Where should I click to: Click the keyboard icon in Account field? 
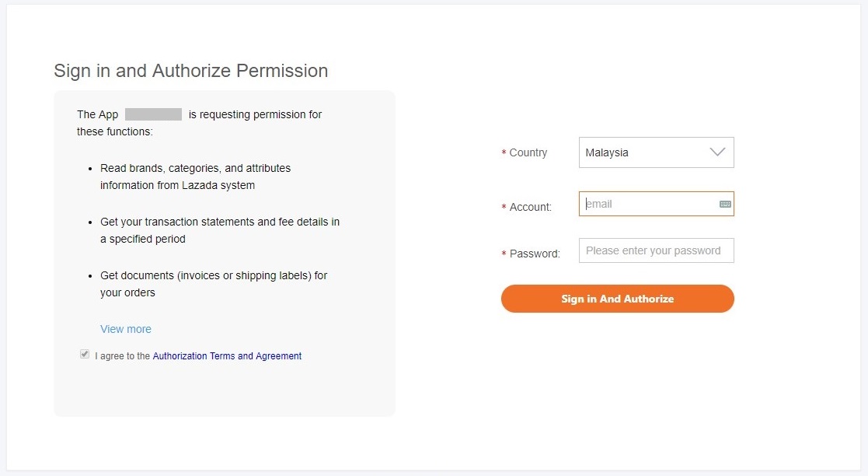tap(725, 204)
